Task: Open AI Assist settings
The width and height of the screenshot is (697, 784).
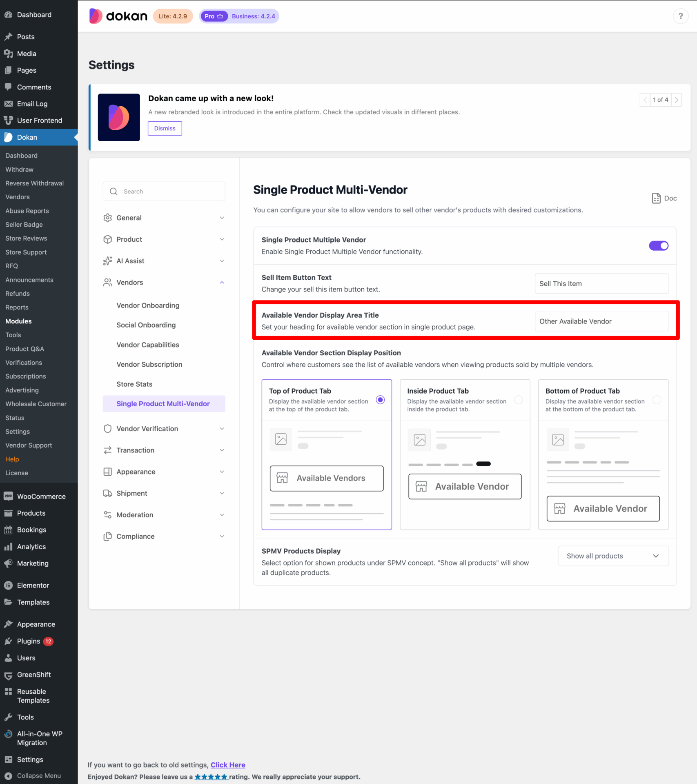Action: [130, 261]
